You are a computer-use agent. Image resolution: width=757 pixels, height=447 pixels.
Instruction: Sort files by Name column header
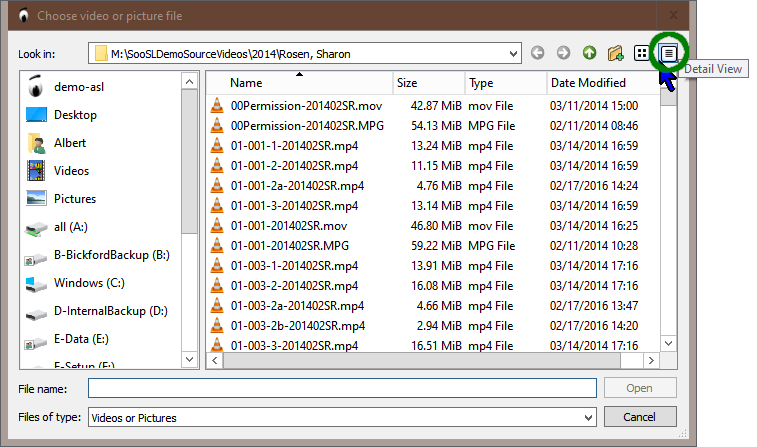[x=299, y=83]
